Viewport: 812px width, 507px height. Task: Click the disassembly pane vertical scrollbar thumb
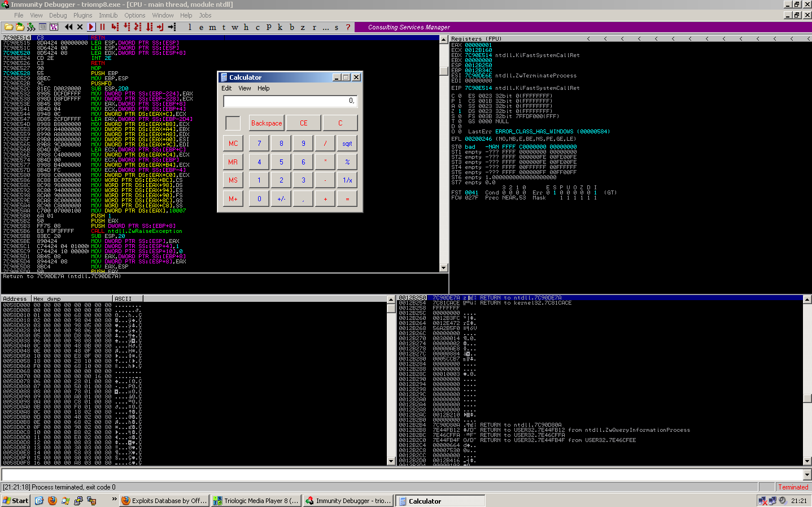tap(444, 71)
